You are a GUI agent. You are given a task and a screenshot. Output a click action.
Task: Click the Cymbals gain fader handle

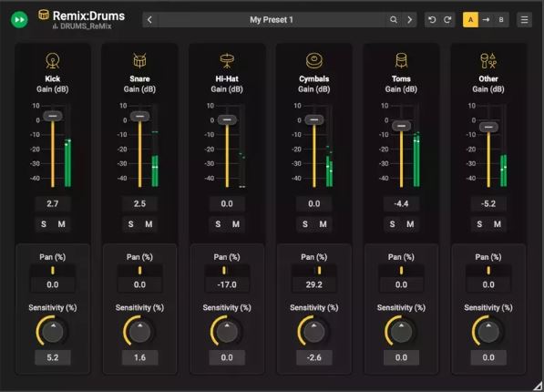point(314,119)
